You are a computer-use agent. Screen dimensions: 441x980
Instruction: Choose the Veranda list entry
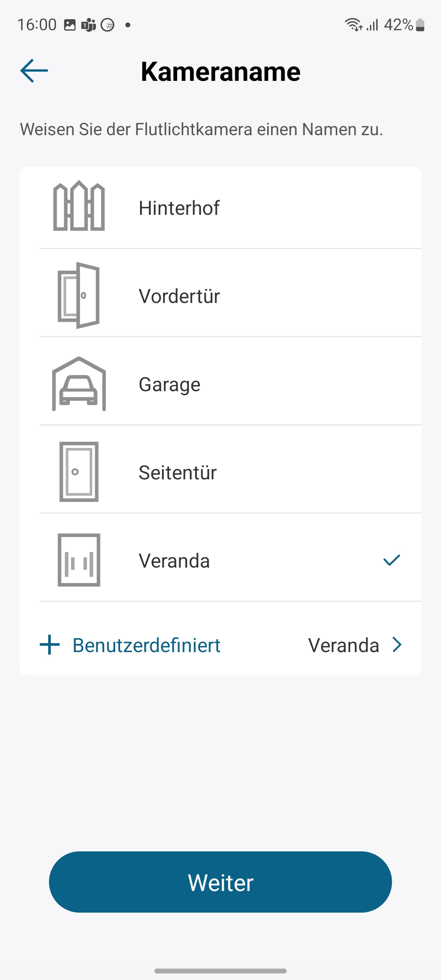(x=174, y=561)
